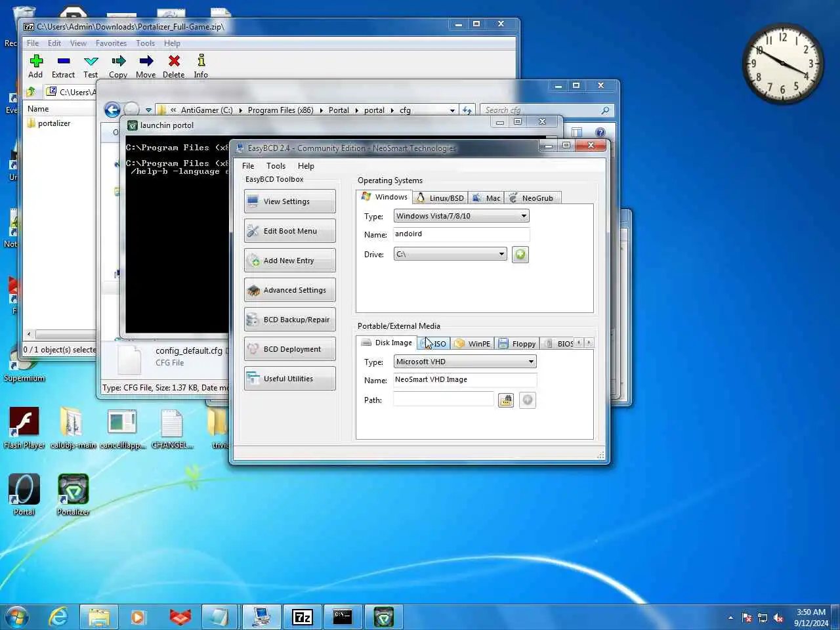The height and width of the screenshot is (630, 840).
Task: Open EasyBCD Help menu
Action: coord(306,166)
